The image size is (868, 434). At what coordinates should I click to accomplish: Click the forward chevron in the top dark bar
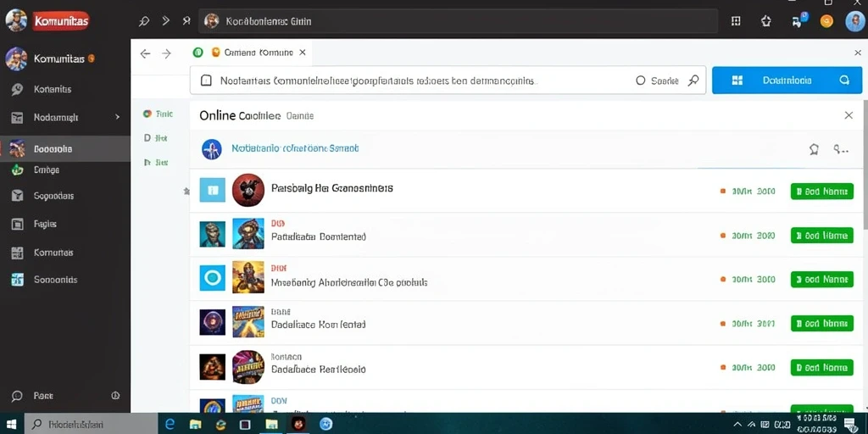[165, 21]
